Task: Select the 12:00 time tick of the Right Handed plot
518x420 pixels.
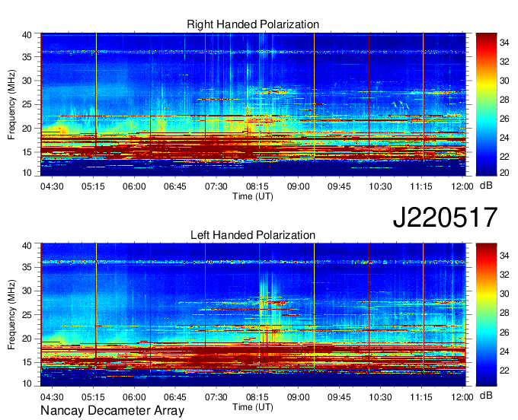Action: 462,186
